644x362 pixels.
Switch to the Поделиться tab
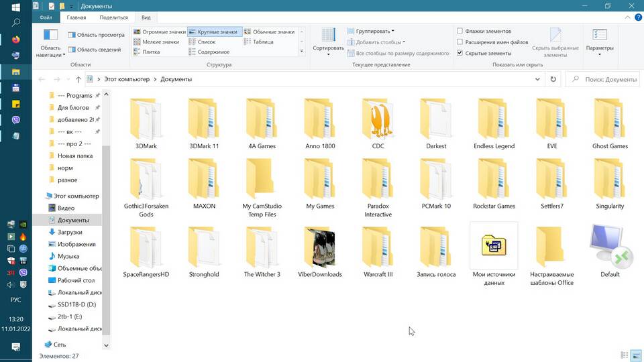tap(114, 17)
